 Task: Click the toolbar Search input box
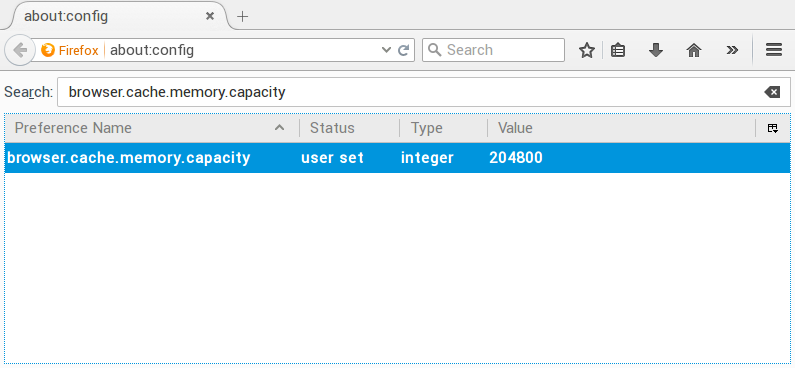click(x=493, y=50)
